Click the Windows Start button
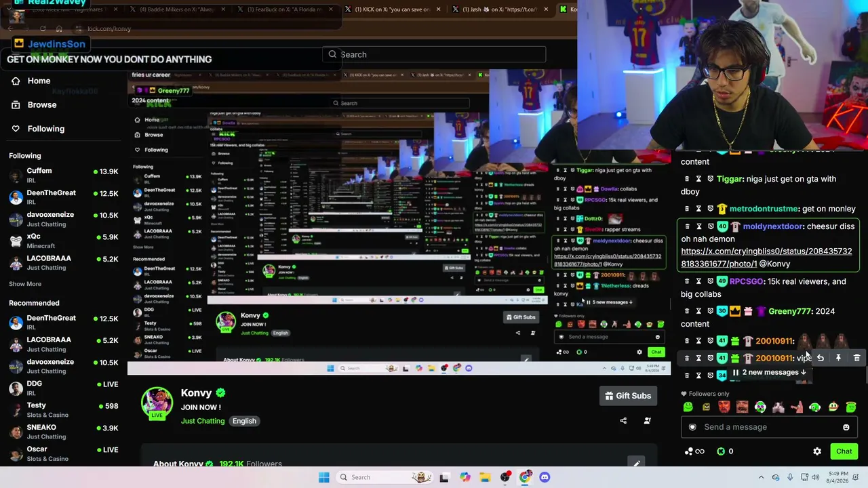The width and height of the screenshot is (868, 488). (324, 477)
